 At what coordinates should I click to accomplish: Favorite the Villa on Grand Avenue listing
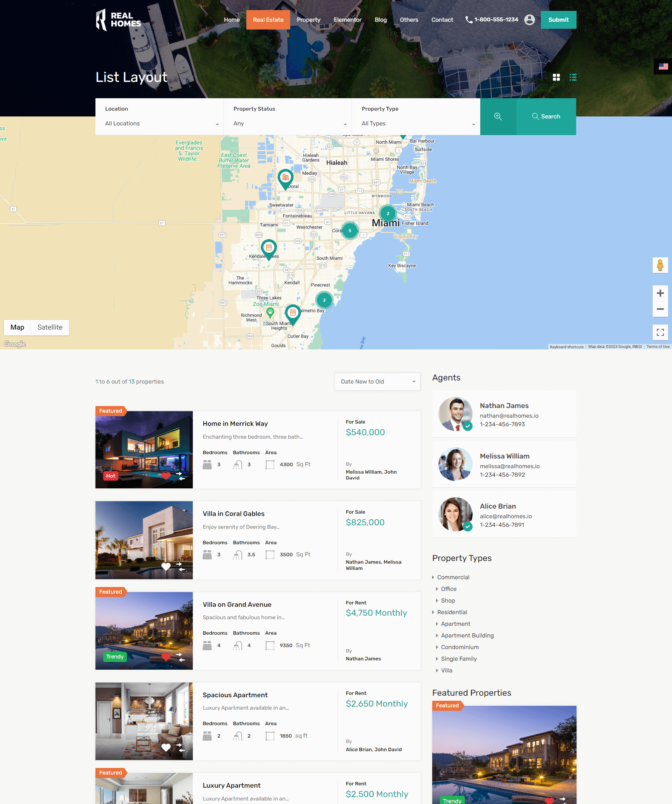(x=166, y=657)
